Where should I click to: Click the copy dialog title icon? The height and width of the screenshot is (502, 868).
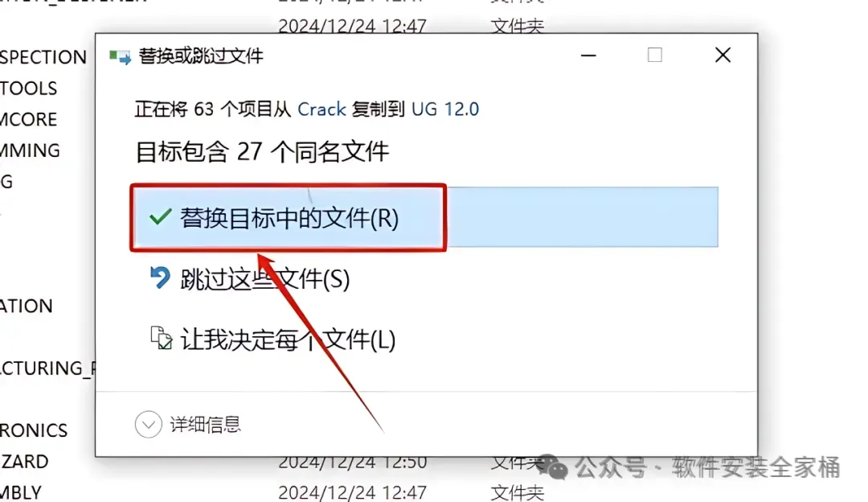point(120,56)
